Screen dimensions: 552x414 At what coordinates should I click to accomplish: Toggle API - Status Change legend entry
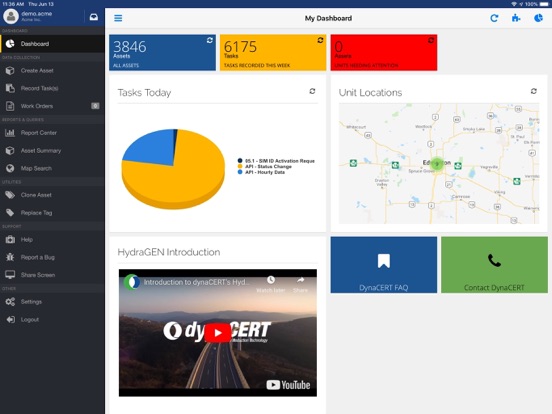(265, 167)
